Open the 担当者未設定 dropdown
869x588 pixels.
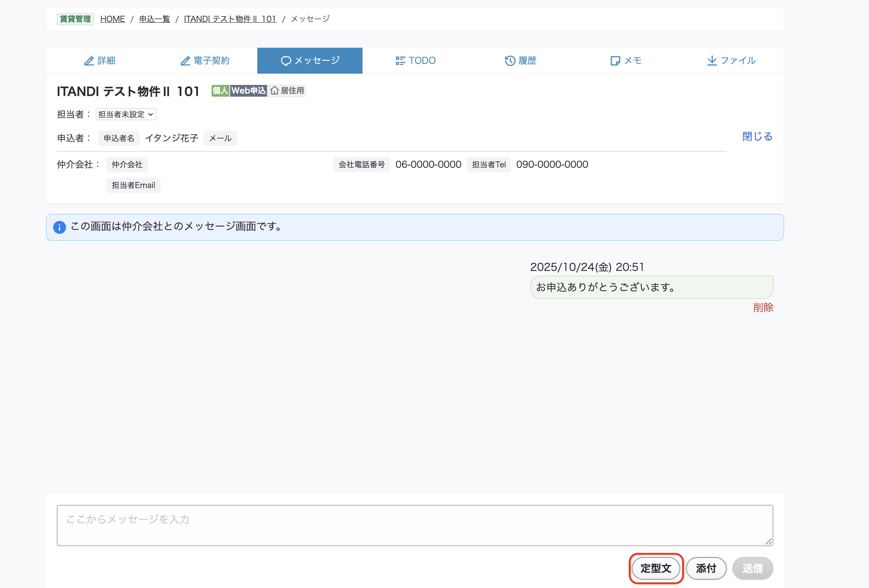(126, 114)
